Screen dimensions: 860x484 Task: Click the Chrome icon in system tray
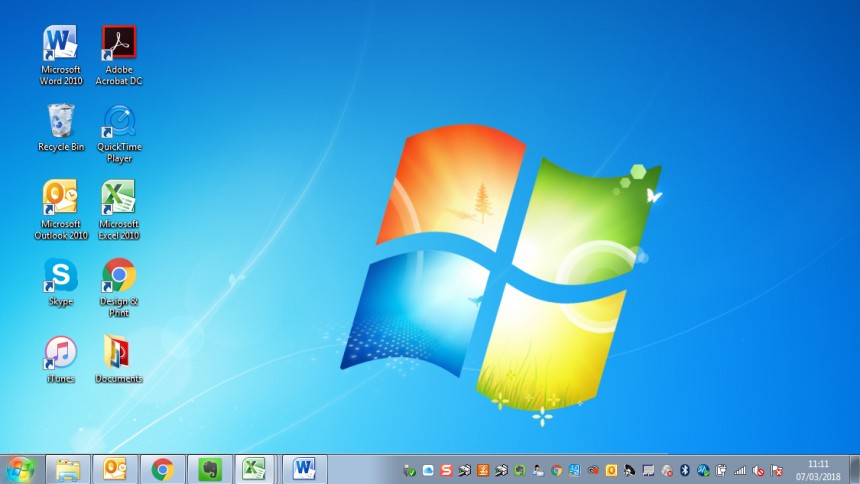coord(556,470)
